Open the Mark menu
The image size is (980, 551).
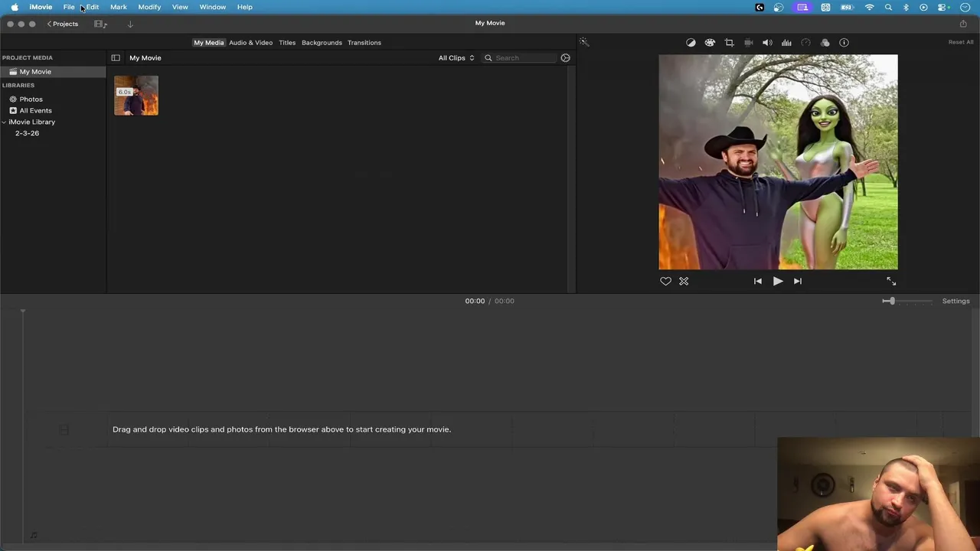119,7
